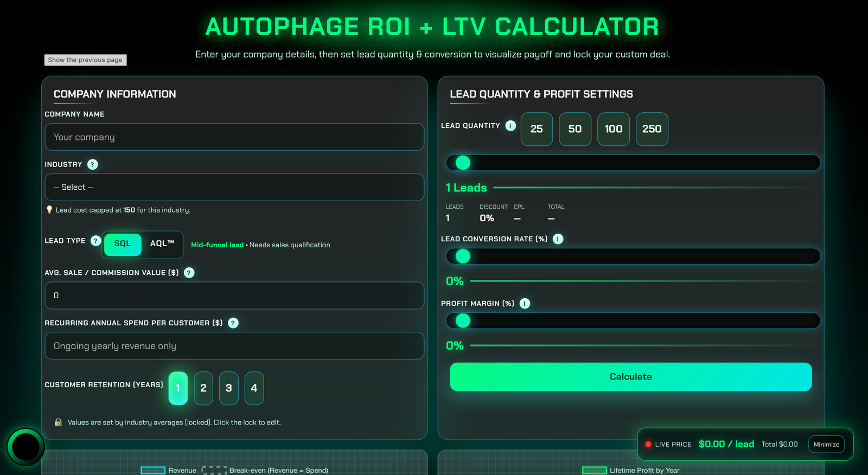The height and width of the screenshot is (475, 868).
Task: Click the red live price indicator dot
Action: point(648,444)
